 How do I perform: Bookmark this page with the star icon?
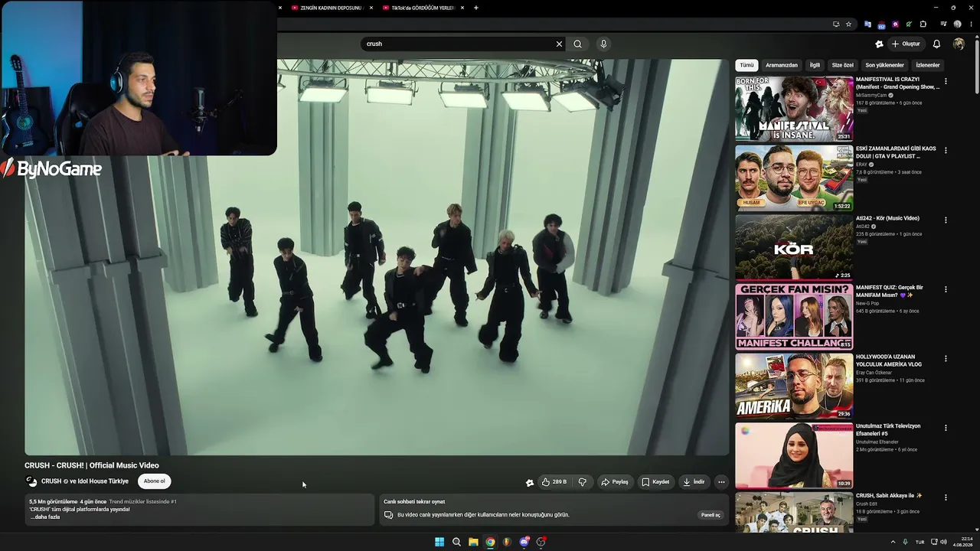click(x=848, y=24)
